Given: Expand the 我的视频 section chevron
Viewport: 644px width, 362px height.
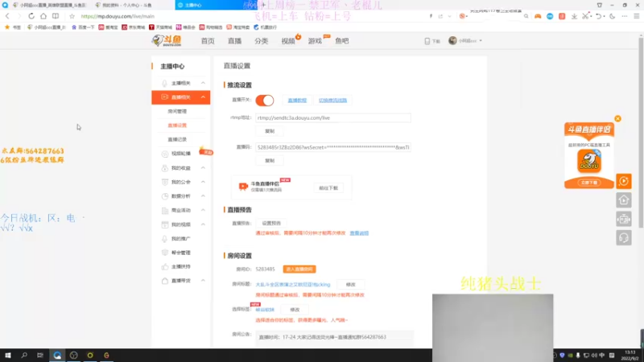Looking at the screenshot, I should pyautogui.click(x=203, y=224).
